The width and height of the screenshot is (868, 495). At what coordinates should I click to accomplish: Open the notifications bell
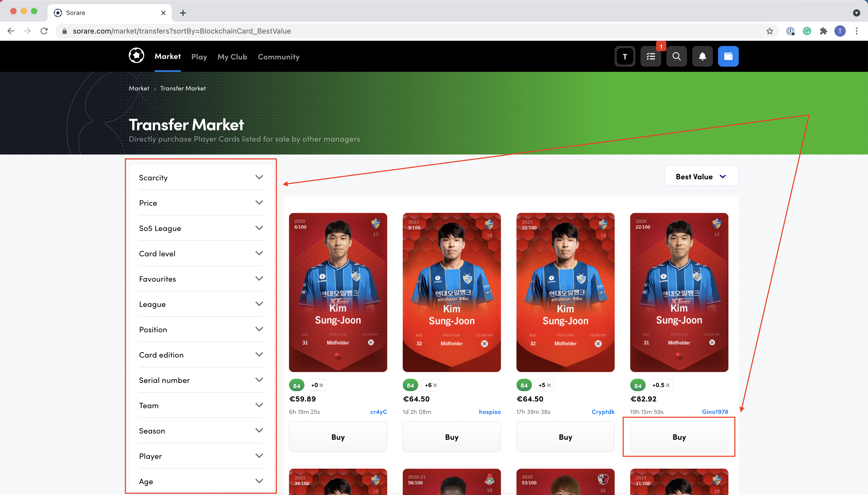coord(702,56)
